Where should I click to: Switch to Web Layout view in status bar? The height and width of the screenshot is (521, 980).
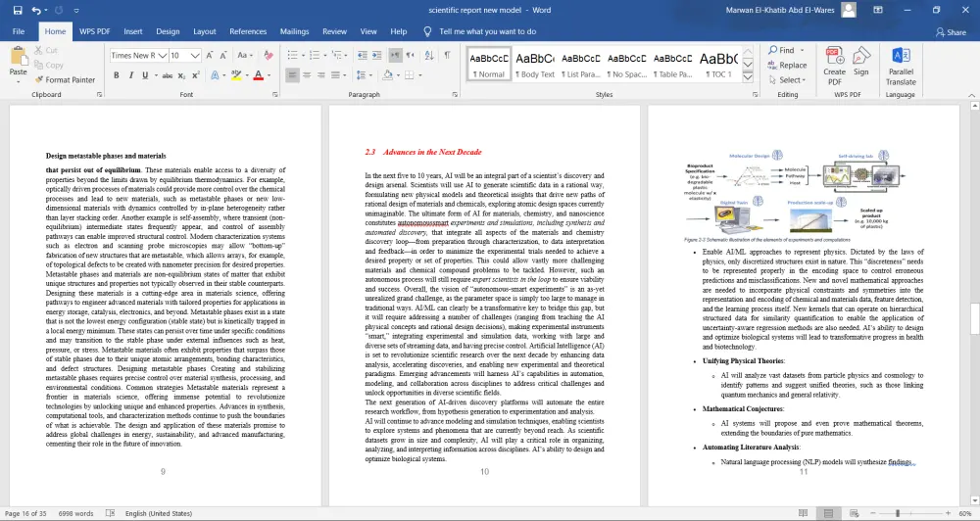click(x=854, y=513)
